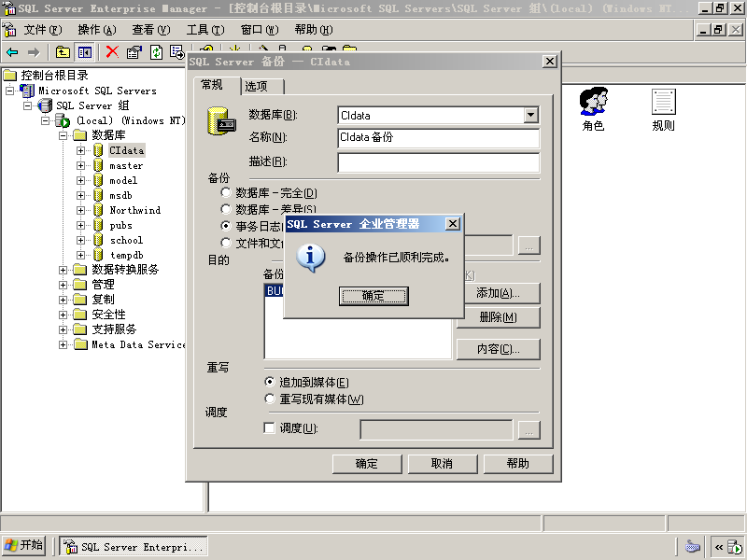Image resolution: width=747 pixels, height=560 pixels.
Task: Open the 规则 (Rules) icon in right pane
Action: click(663, 102)
